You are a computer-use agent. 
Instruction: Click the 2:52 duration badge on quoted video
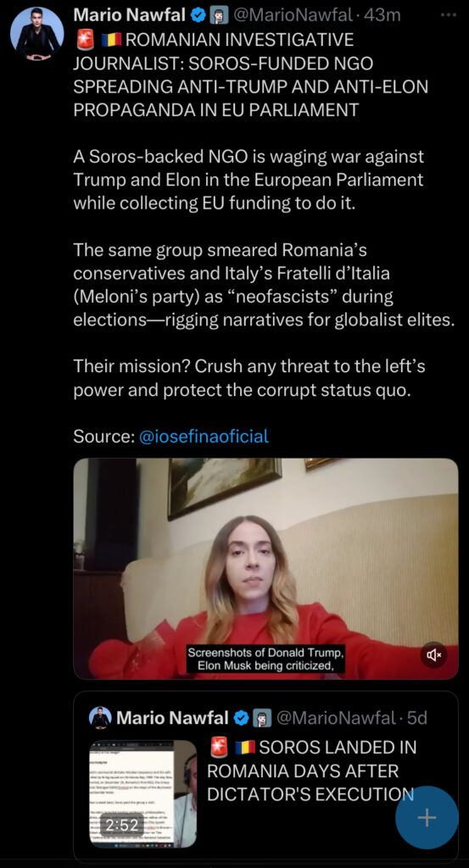tap(121, 825)
